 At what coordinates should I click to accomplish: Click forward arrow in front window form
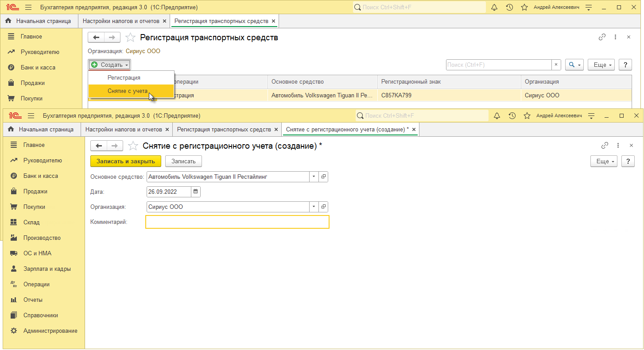115,146
